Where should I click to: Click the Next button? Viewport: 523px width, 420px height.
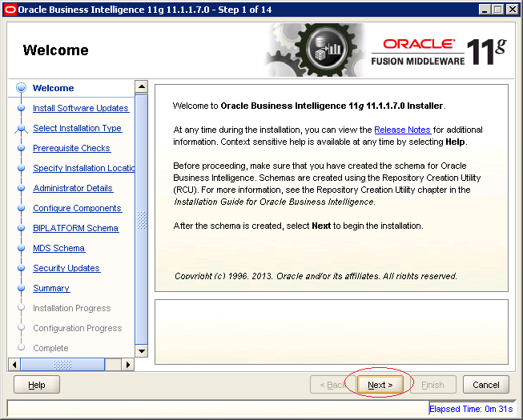click(380, 385)
